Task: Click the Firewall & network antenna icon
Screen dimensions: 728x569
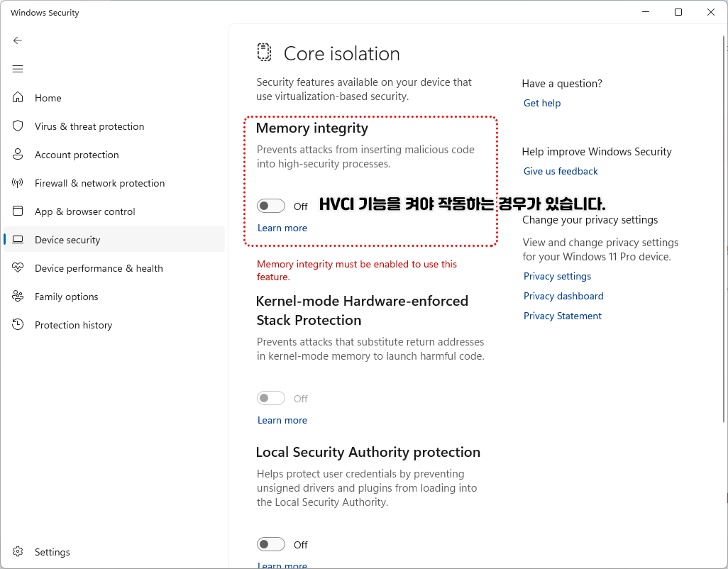Action: tap(18, 183)
